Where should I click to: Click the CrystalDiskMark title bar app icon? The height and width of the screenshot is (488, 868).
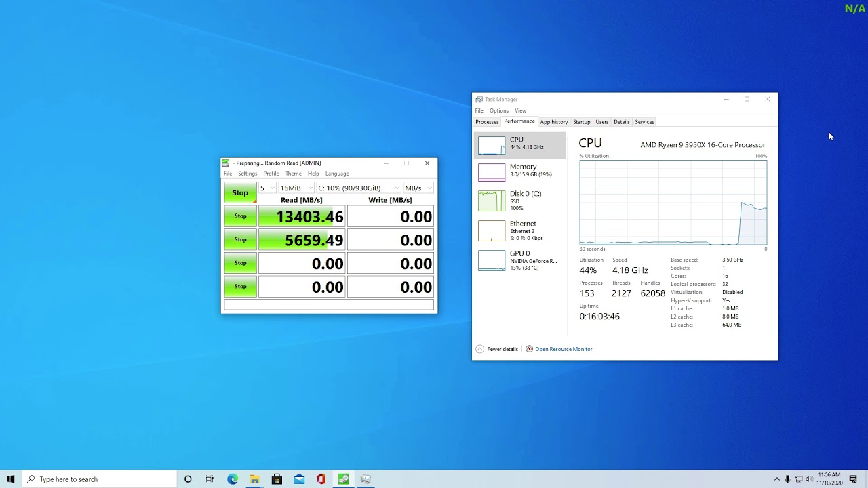(226, 163)
